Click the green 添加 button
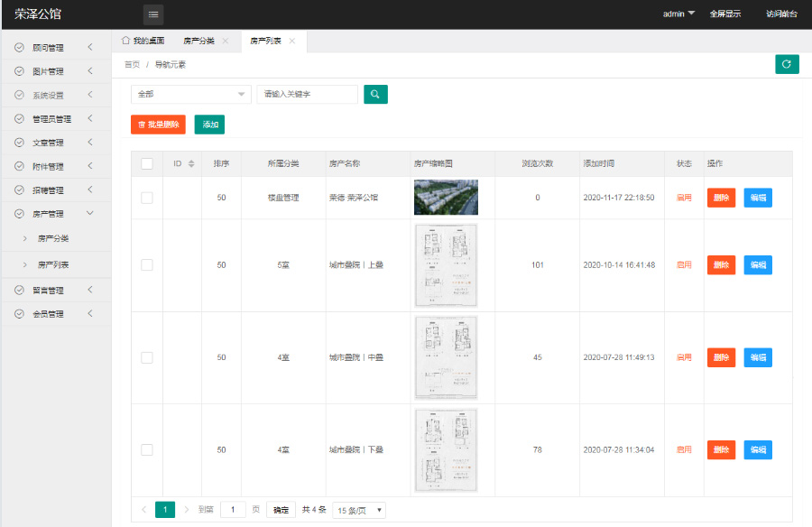812x527 pixels. 209,125
